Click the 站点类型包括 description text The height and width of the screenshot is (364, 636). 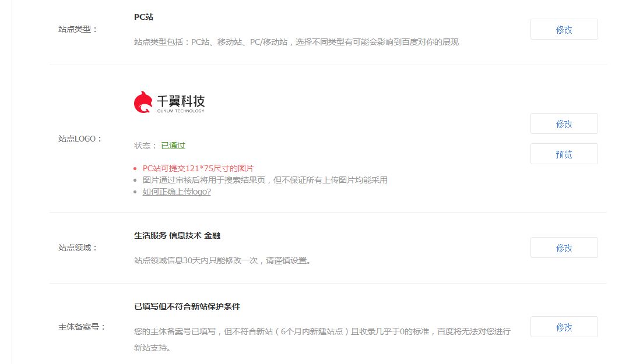tap(296, 42)
